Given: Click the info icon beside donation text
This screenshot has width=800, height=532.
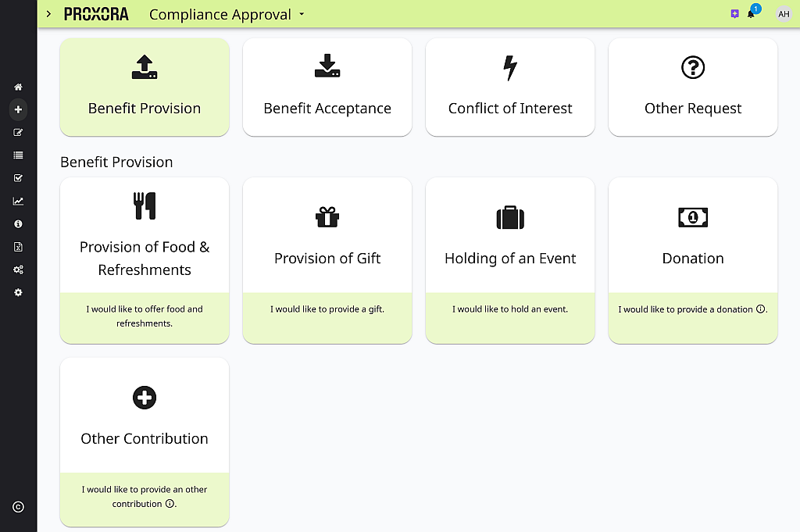Looking at the screenshot, I should point(760,309).
